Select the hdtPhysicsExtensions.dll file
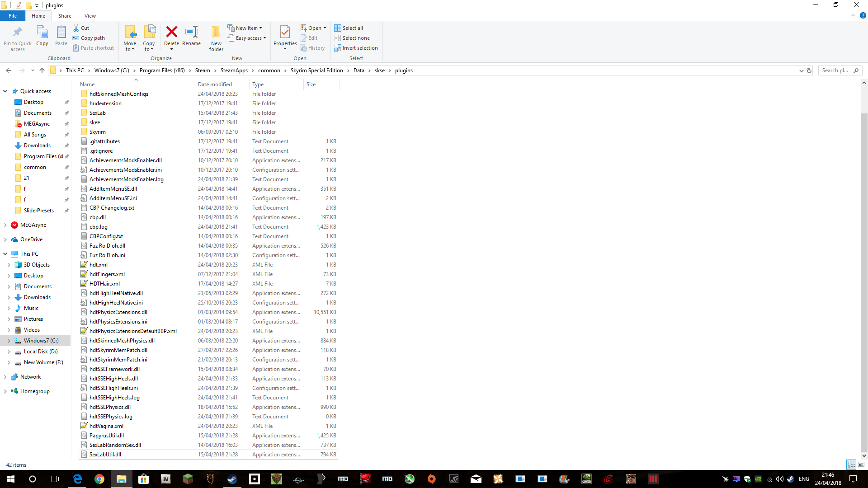The image size is (868, 488). tap(208, 312)
